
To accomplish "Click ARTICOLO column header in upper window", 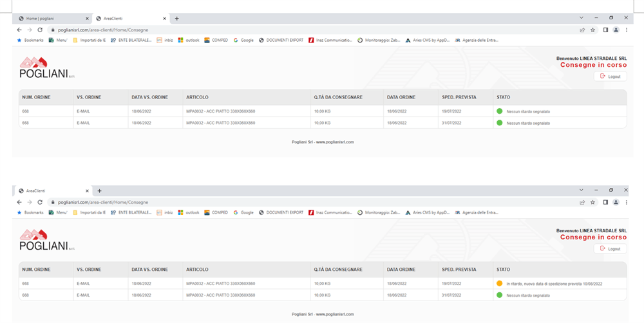I will (x=197, y=97).
